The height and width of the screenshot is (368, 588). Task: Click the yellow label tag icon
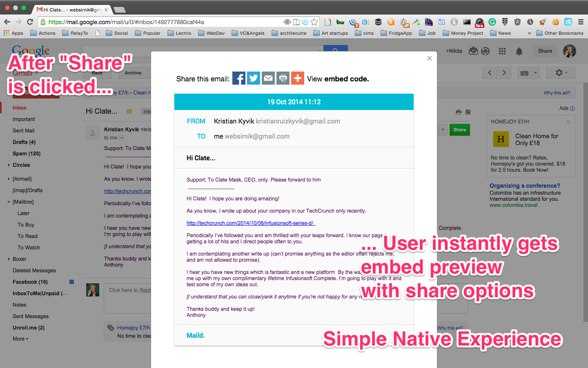[x=129, y=111]
